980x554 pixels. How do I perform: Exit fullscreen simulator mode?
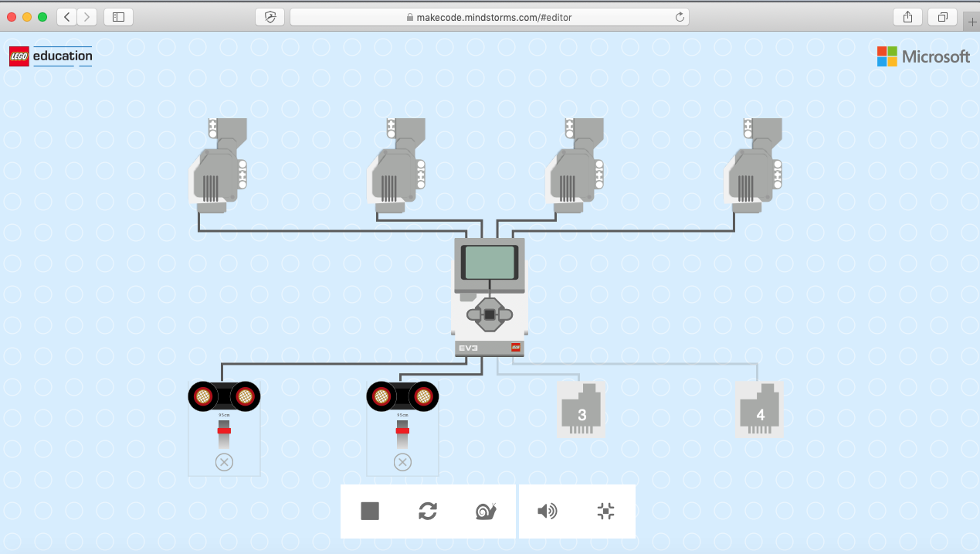click(605, 511)
